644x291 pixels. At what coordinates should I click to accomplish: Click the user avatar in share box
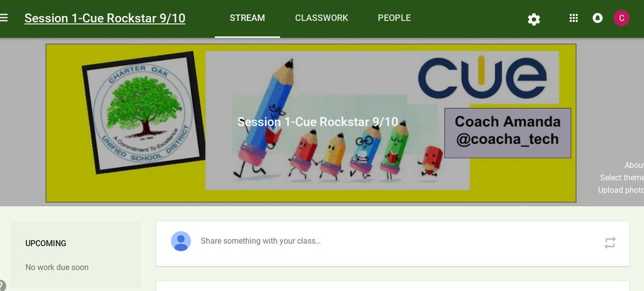pos(181,241)
